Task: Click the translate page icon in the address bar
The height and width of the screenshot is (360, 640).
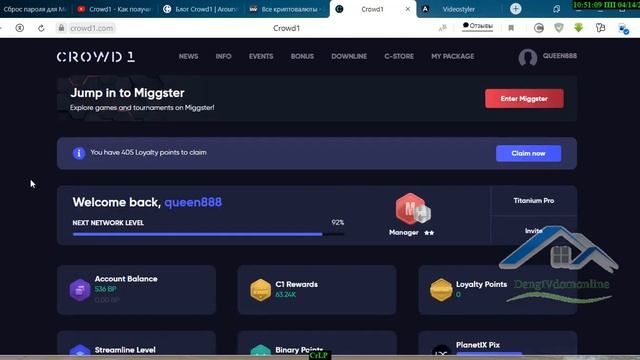Action: [442, 28]
